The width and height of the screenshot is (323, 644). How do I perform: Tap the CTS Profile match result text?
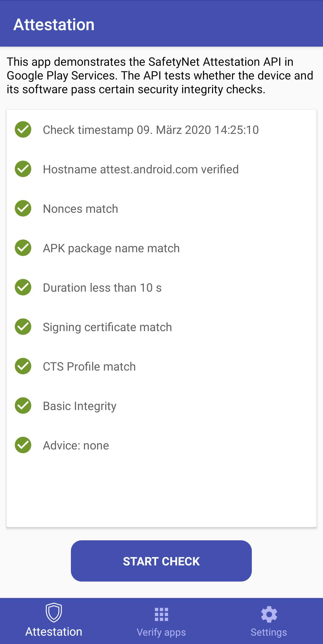[89, 367]
